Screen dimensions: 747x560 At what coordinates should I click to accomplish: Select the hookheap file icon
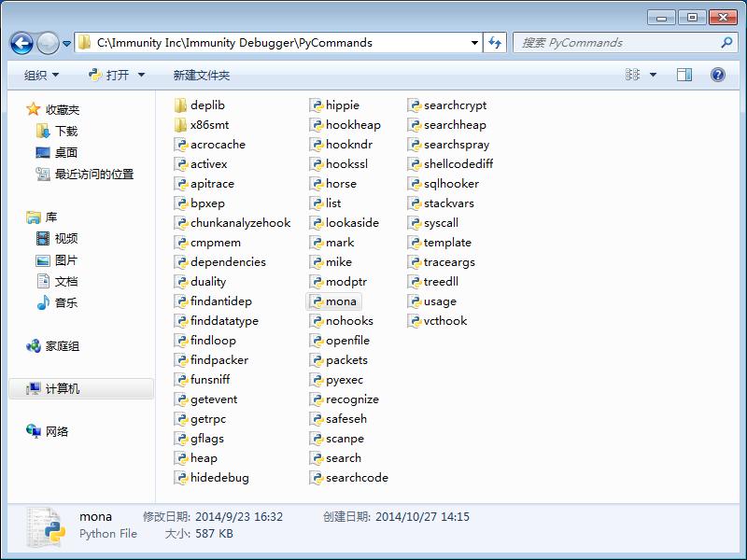[x=316, y=125]
